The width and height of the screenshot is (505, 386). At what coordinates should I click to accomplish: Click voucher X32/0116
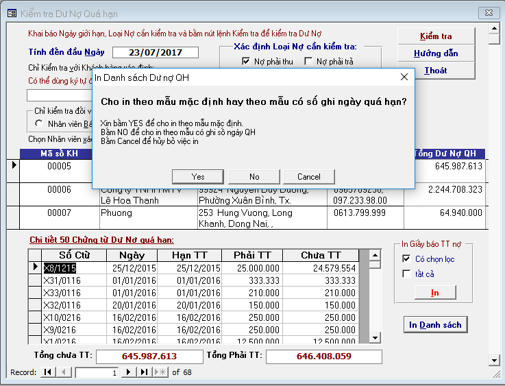click(x=62, y=305)
